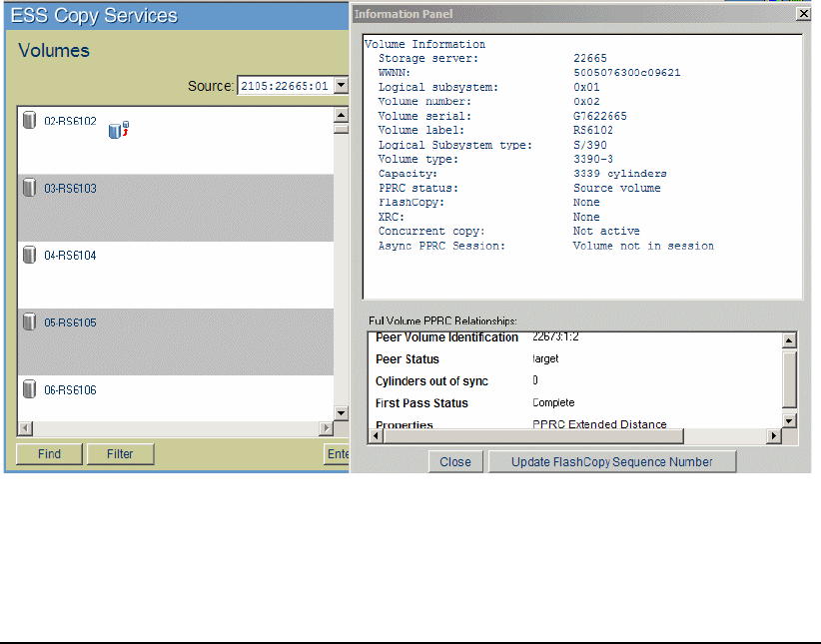Viewport: 821px width, 644px height.
Task: Click the Logical Subsystem type S/390 value
Action: coord(590,145)
